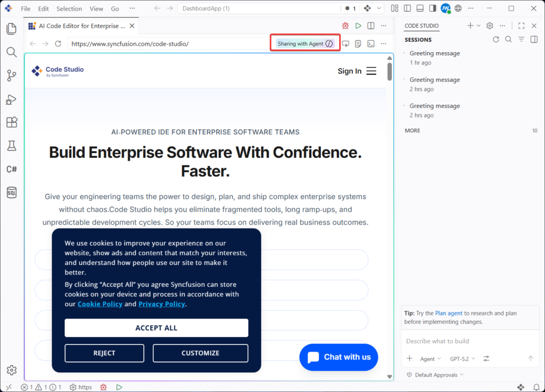Expand the Default Approvals dropdown

coord(435,375)
